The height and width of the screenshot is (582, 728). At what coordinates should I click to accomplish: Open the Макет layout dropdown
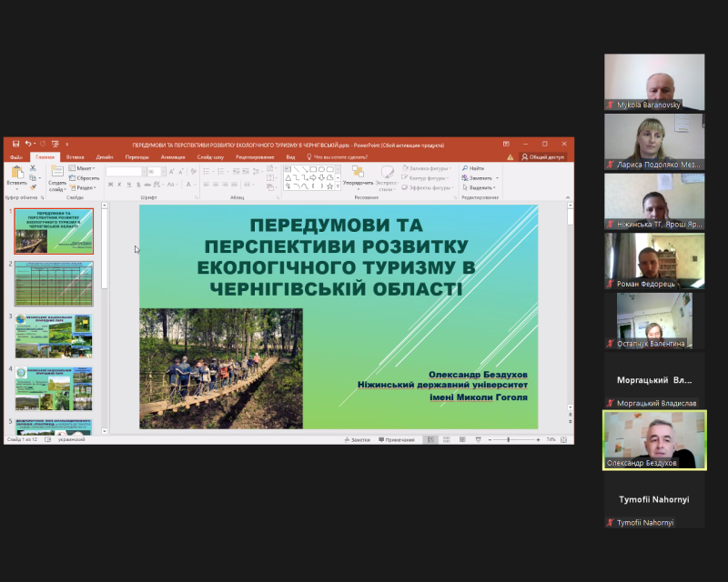84,168
